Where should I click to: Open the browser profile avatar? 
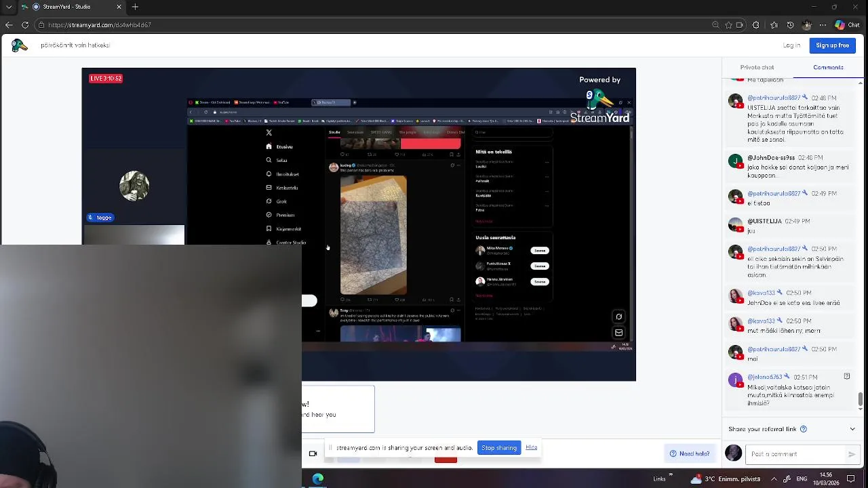[806, 25]
